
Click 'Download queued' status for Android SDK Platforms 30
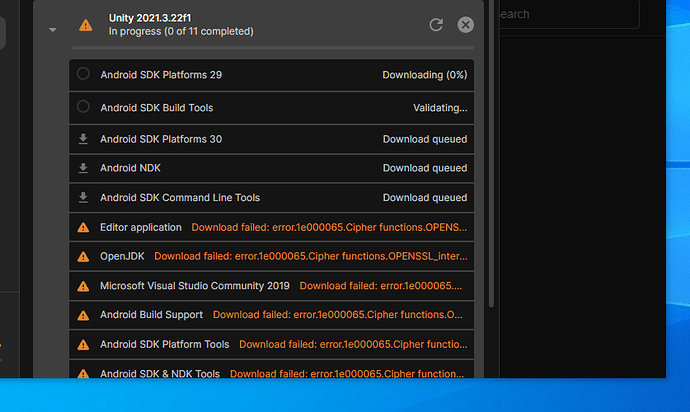coord(425,139)
